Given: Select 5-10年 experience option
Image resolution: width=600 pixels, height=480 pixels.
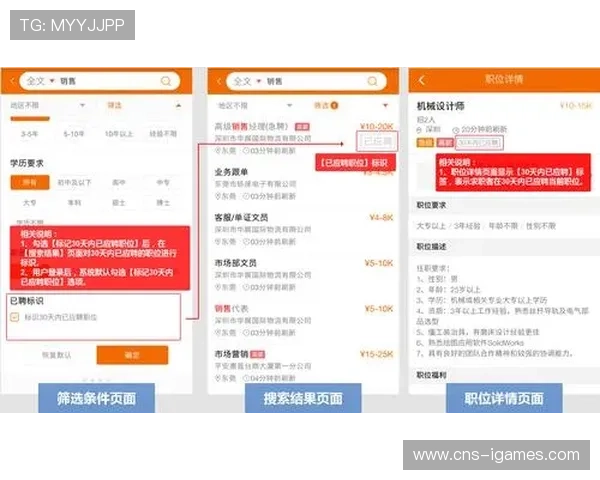Looking at the screenshot, I should tap(74, 134).
